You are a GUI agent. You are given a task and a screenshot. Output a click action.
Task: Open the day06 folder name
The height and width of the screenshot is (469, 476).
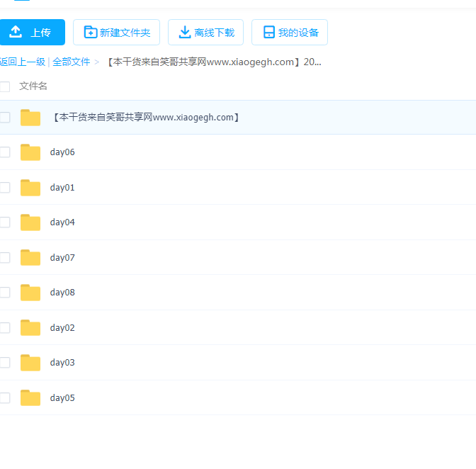(x=62, y=152)
